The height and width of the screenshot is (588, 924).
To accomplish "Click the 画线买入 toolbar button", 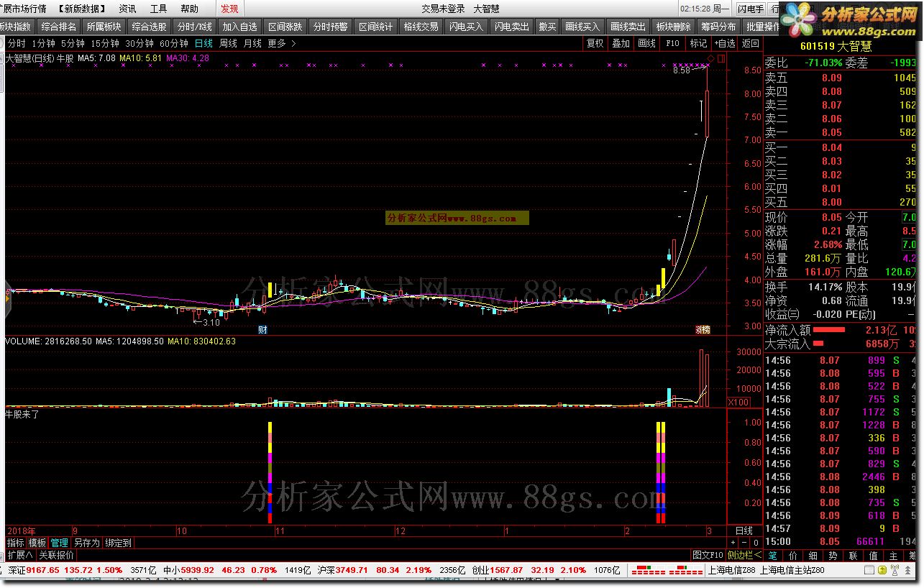I will point(582,27).
